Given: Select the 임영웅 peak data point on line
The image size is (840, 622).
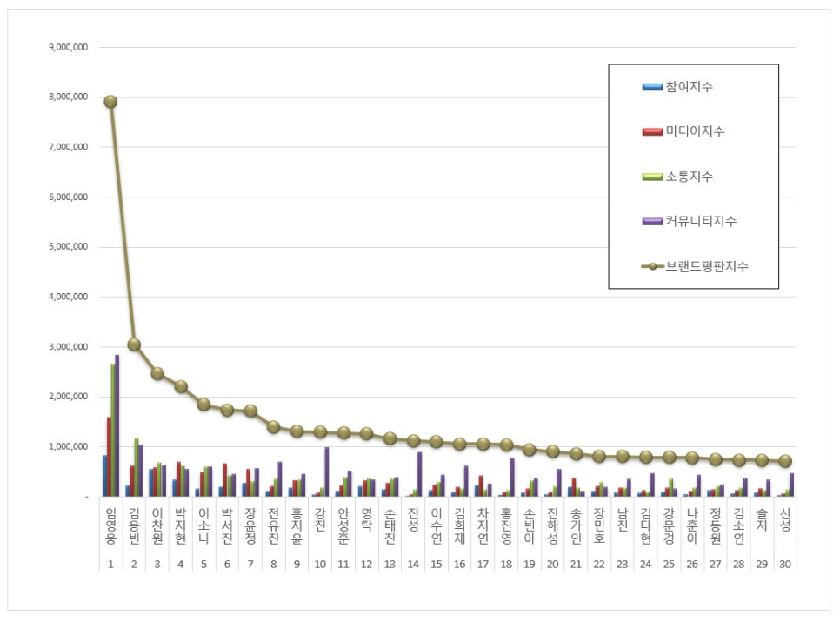Looking at the screenshot, I should coord(110,102).
